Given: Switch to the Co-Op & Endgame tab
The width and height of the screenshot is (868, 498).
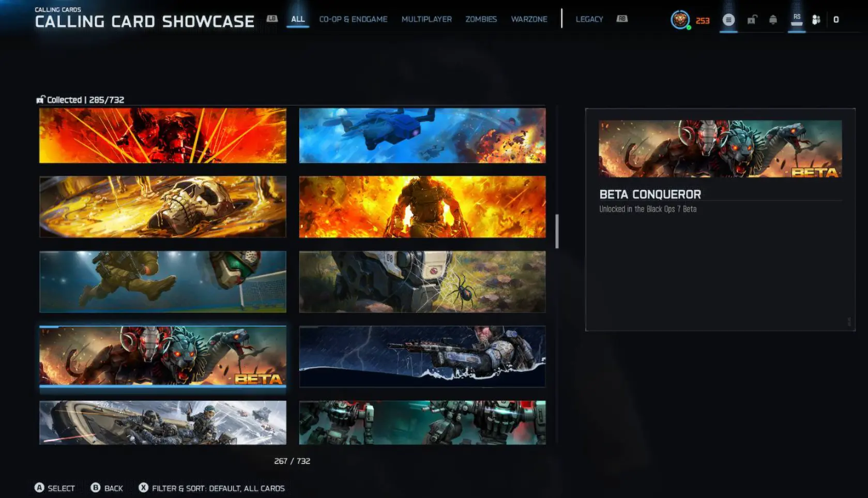Looking at the screenshot, I should click(353, 19).
